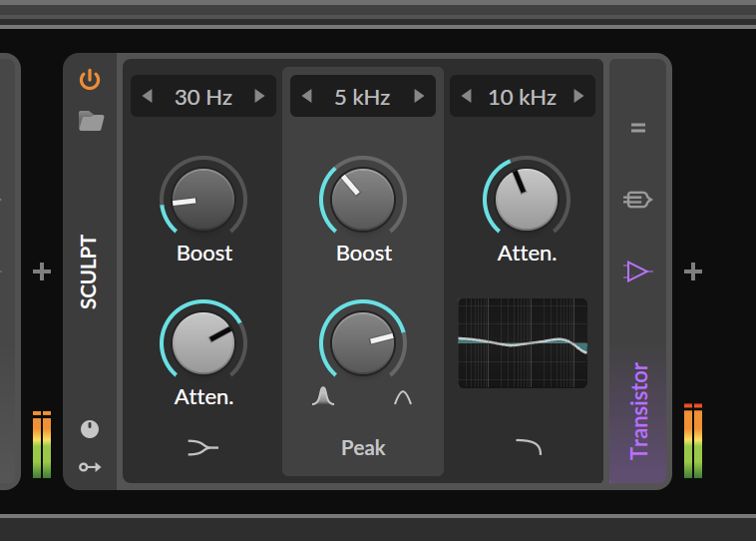
Task: Select the wide peak bandwidth icon
Action: coord(403,397)
